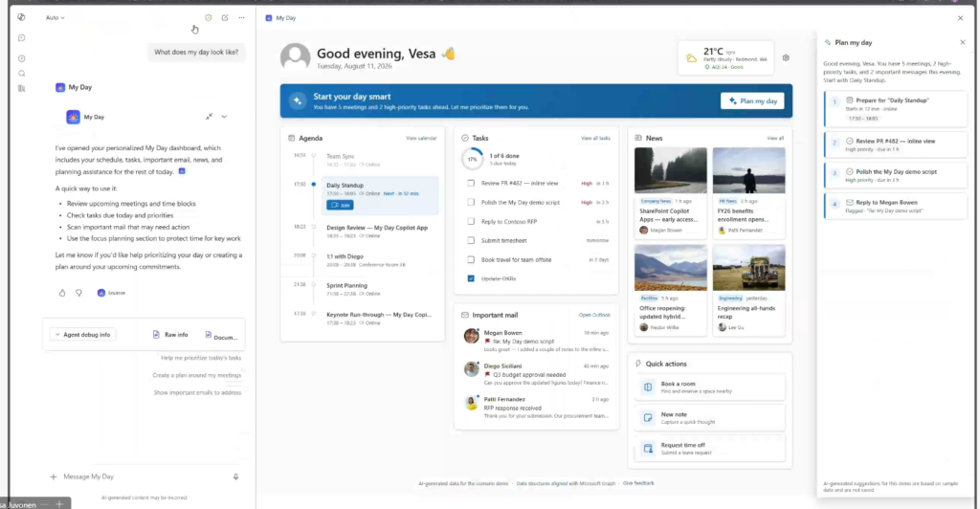Image resolution: width=980 pixels, height=509 pixels.
Task: Open Raw info document
Action: coord(170,335)
